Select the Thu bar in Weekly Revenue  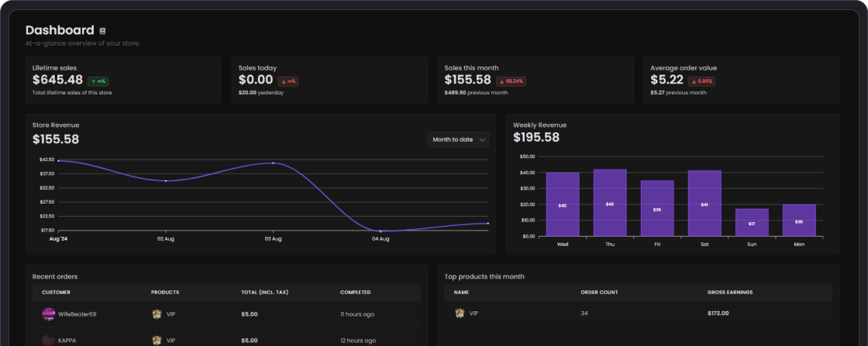609,203
